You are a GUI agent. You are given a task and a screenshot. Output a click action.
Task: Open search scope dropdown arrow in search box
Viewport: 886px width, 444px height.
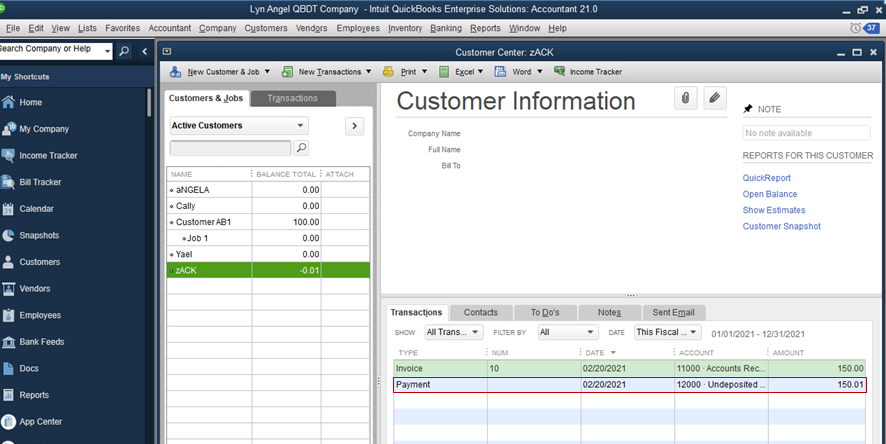pyautogui.click(x=107, y=51)
